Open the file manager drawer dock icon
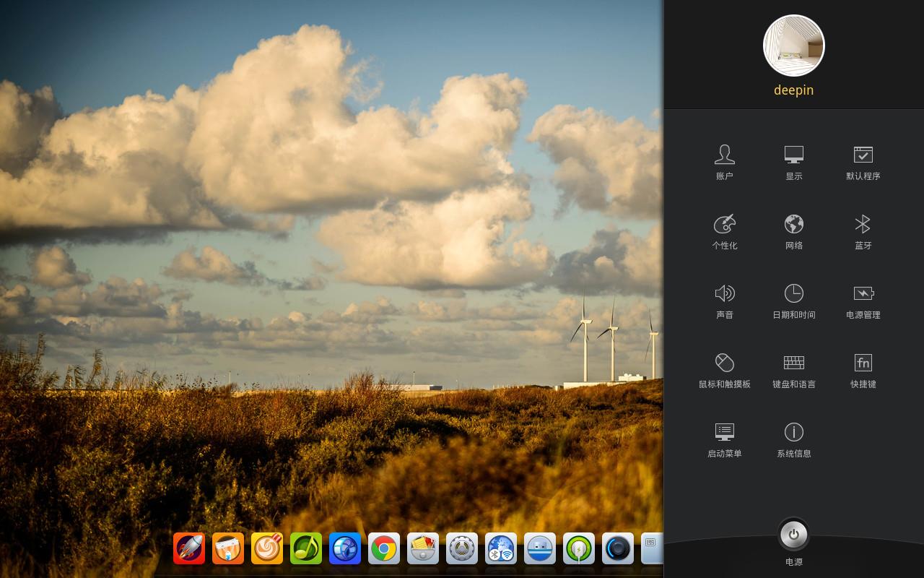924x578 pixels. coord(423,549)
